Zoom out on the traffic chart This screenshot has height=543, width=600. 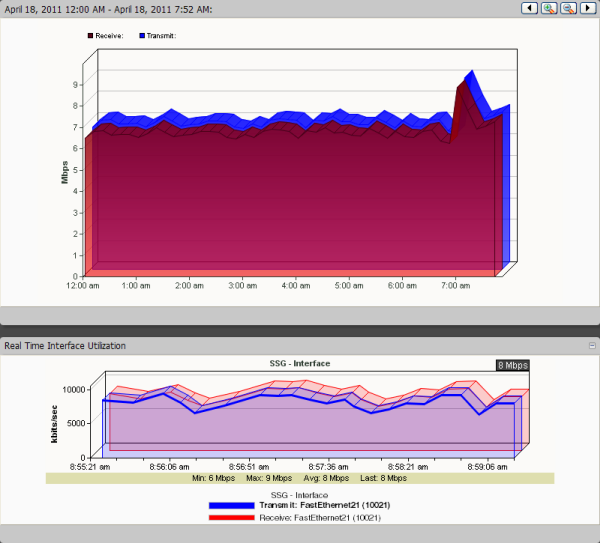567,8
